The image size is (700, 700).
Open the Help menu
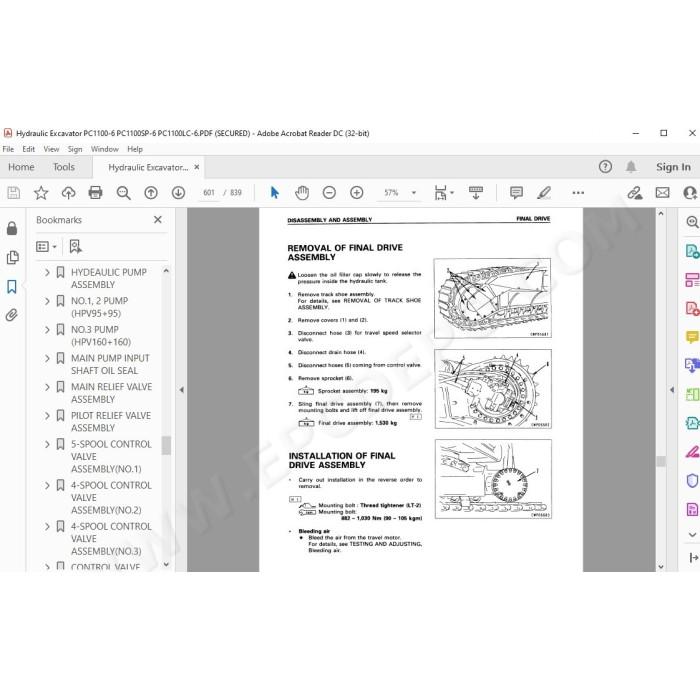135,149
